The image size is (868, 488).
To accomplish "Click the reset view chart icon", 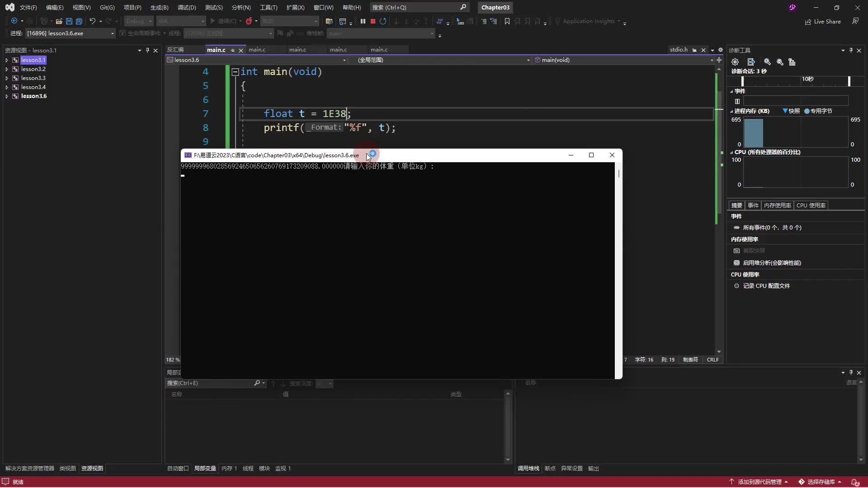I will 792,62.
